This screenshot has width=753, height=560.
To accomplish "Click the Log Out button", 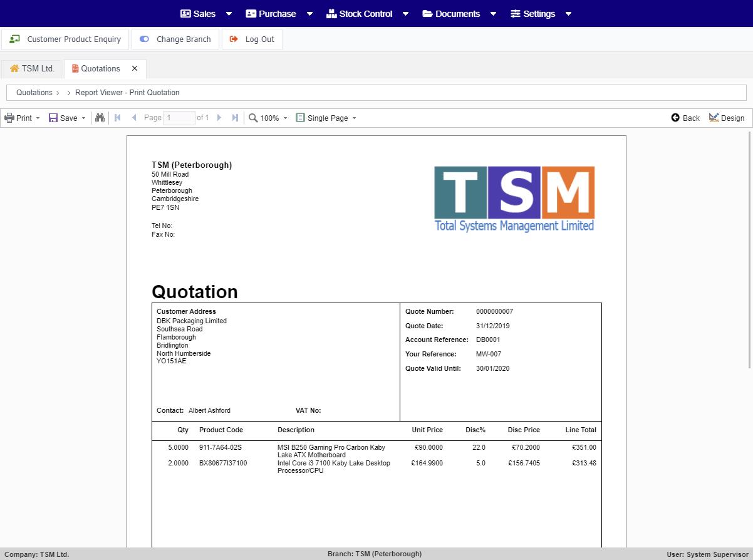I will click(x=252, y=39).
